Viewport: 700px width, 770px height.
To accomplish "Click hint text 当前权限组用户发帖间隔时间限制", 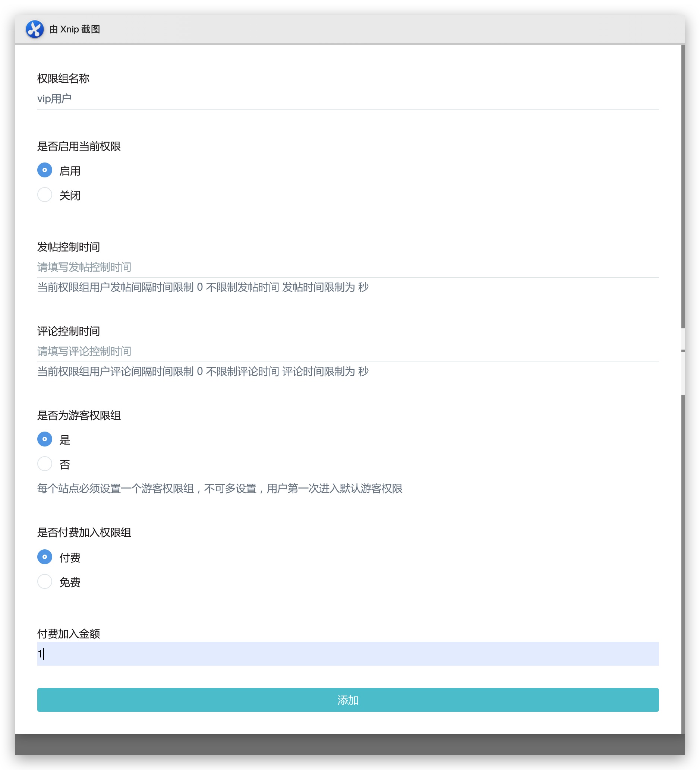I will pyautogui.click(x=115, y=288).
